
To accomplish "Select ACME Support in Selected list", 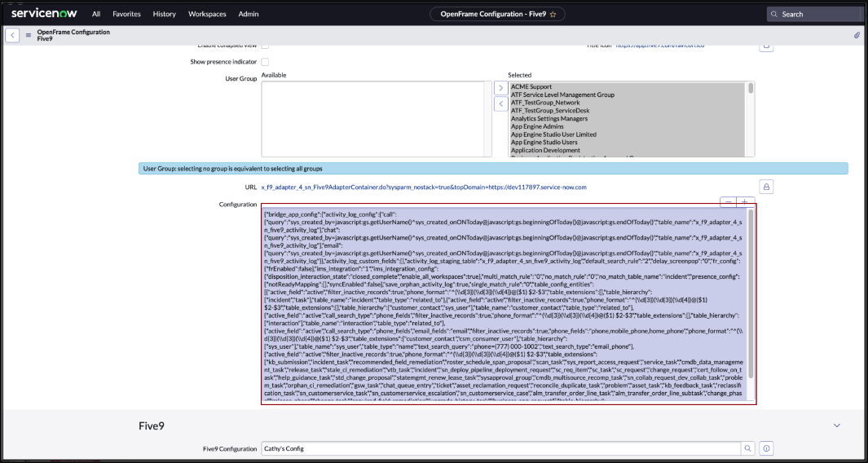I will [x=531, y=87].
